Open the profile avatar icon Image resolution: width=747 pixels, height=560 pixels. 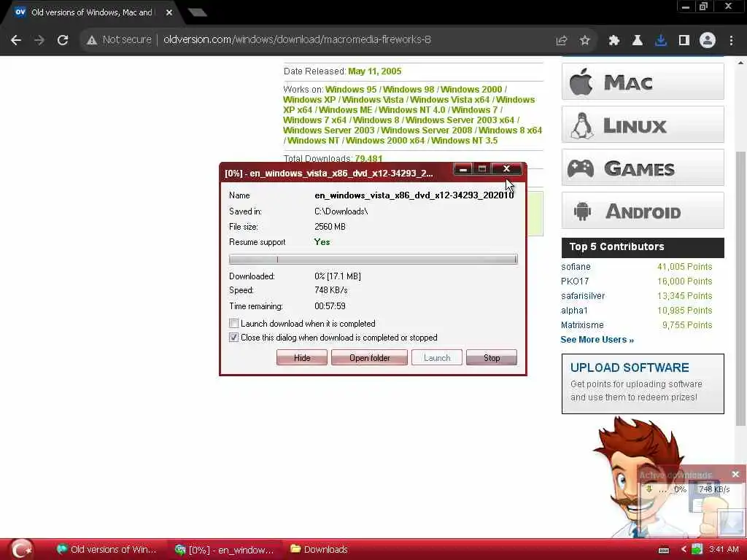[708, 40]
